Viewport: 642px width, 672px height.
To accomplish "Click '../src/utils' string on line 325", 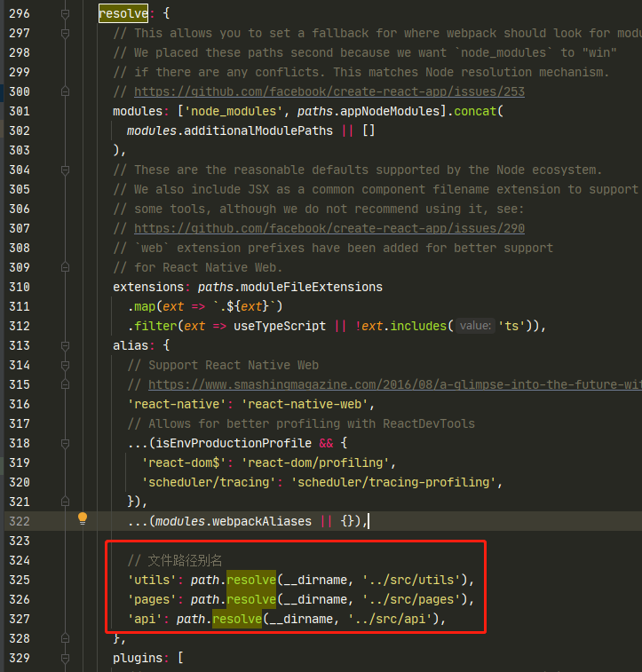I will pyautogui.click(x=410, y=580).
